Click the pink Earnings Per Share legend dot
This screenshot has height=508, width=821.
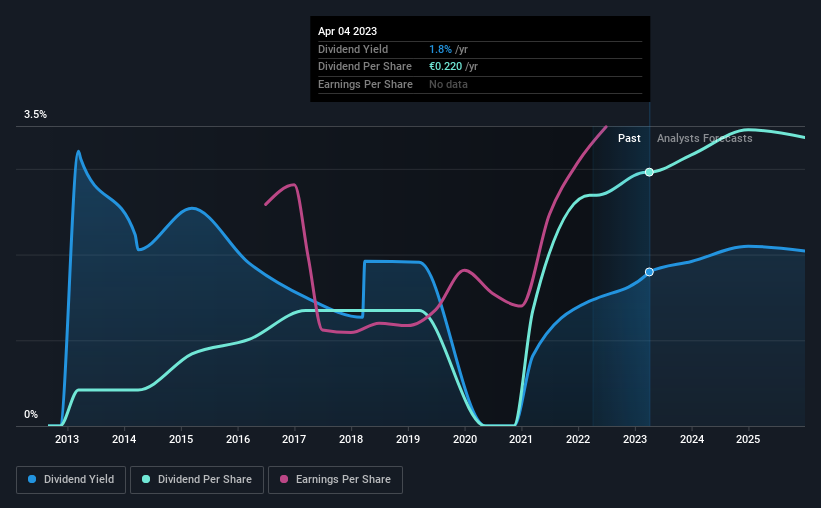pos(284,479)
